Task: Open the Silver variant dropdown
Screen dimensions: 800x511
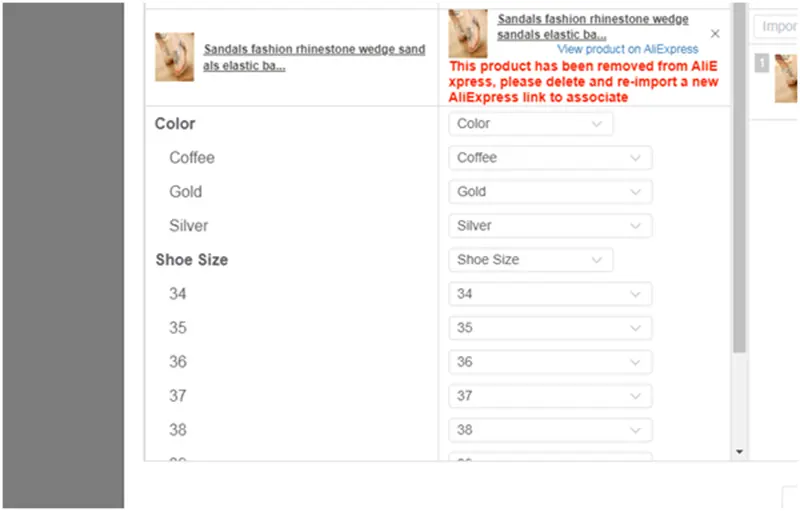Action: [x=550, y=226]
